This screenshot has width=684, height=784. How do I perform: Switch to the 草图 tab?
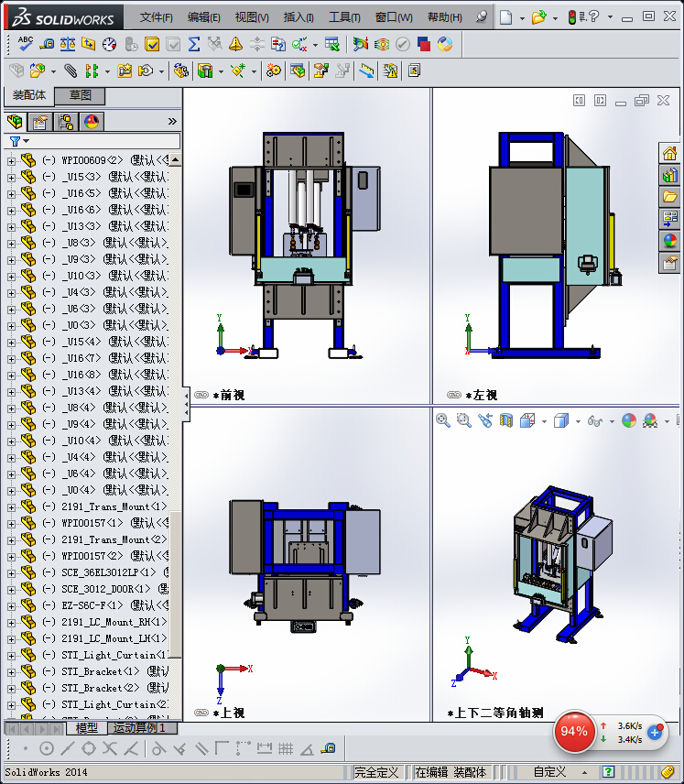(x=80, y=95)
